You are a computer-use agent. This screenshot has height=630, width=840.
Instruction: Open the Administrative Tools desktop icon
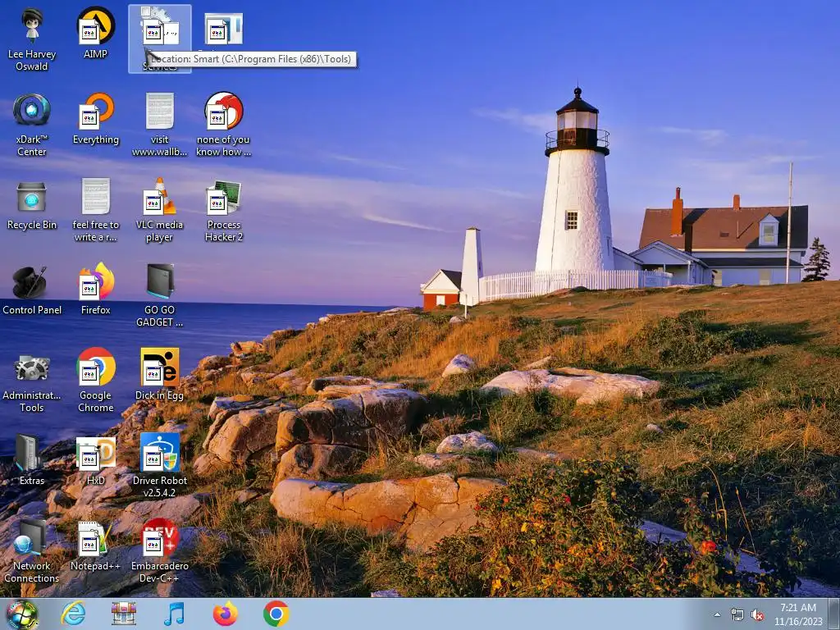pos(32,384)
